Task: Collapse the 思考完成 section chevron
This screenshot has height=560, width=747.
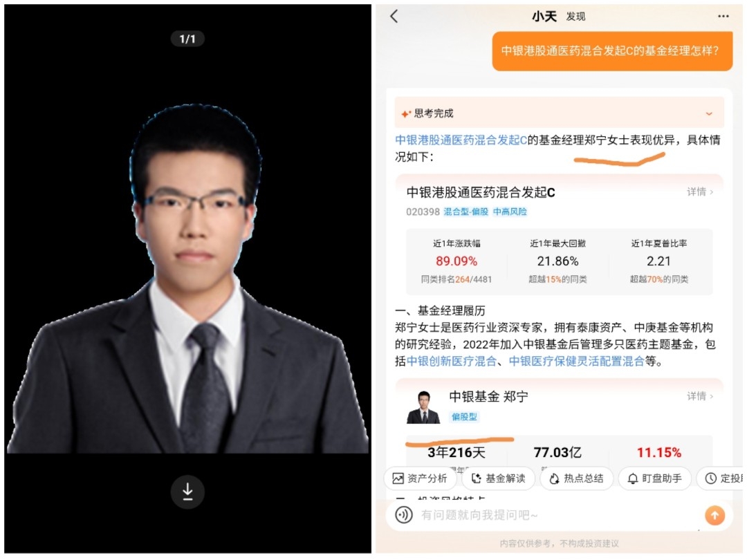Action: 709,114
